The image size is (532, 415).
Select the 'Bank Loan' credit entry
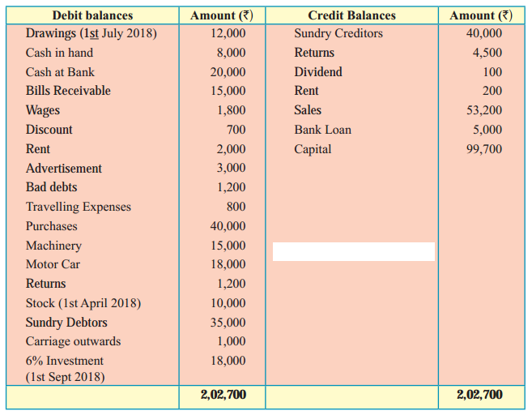[x=322, y=130]
